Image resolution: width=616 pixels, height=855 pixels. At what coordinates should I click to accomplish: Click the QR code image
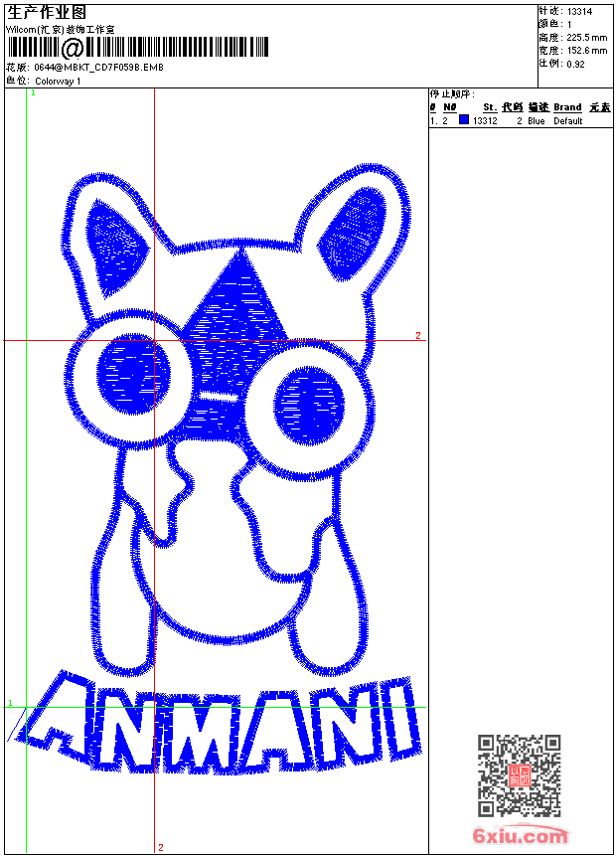(x=519, y=775)
